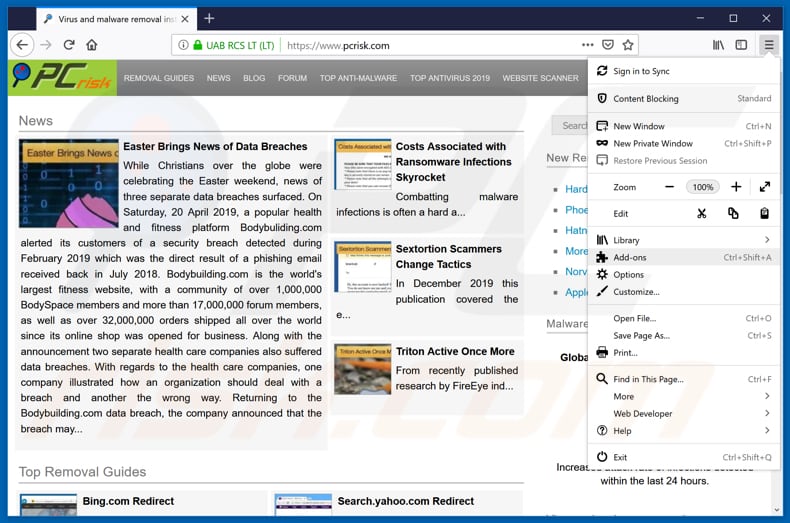Toggle full screen mode icon in Zoom row
This screenshot has width=790, height=523.
coord(765,187)
